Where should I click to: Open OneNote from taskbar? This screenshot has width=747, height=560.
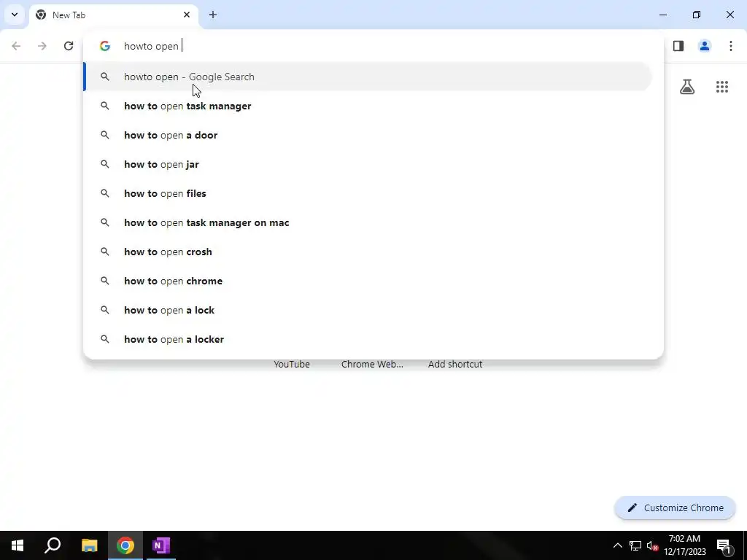tap(161, 545)
